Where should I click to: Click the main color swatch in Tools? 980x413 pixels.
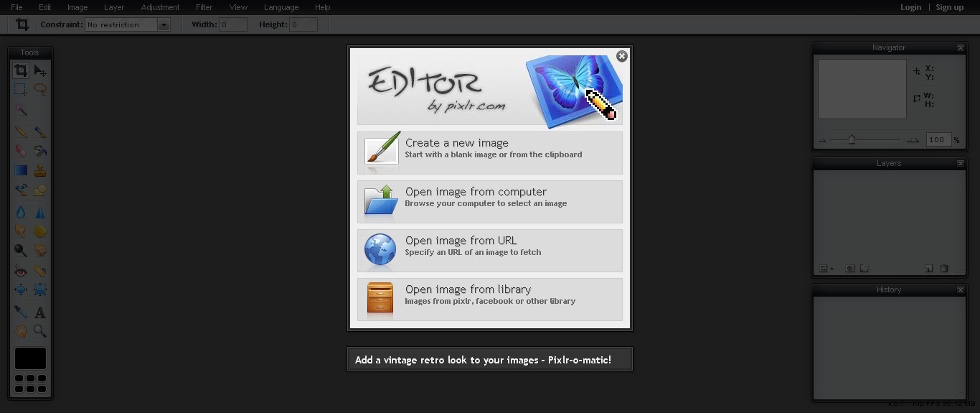tap(30, 358)
